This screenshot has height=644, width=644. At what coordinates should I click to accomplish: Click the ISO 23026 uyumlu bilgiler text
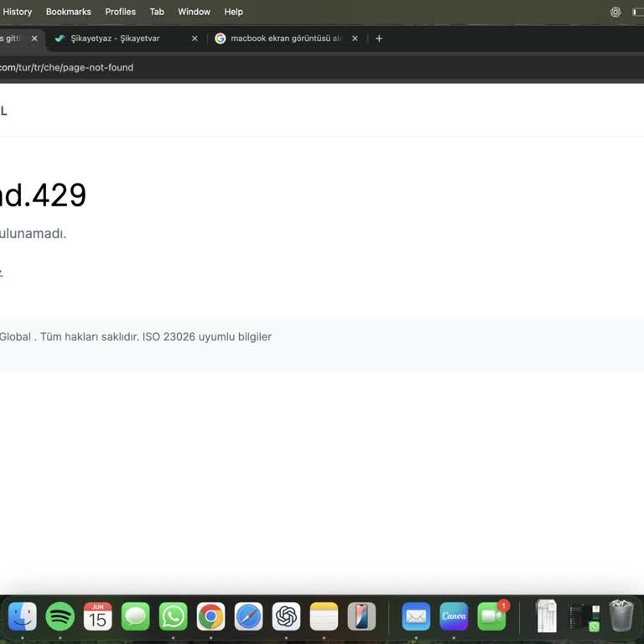tap(206, 337)
